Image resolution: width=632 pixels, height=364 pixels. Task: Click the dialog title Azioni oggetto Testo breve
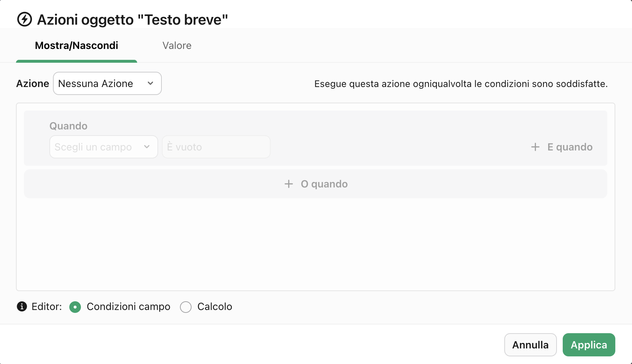click(132, 19)
